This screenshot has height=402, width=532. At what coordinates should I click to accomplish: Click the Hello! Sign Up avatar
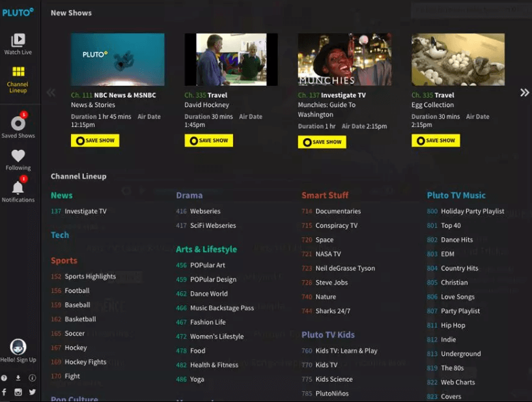point(18,347)
